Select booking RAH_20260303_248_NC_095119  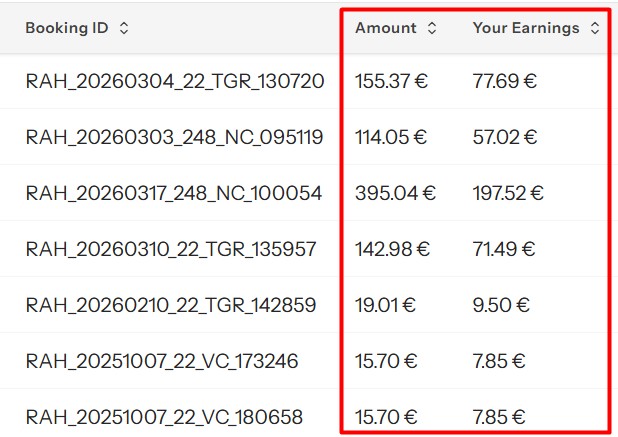(175, 137)
